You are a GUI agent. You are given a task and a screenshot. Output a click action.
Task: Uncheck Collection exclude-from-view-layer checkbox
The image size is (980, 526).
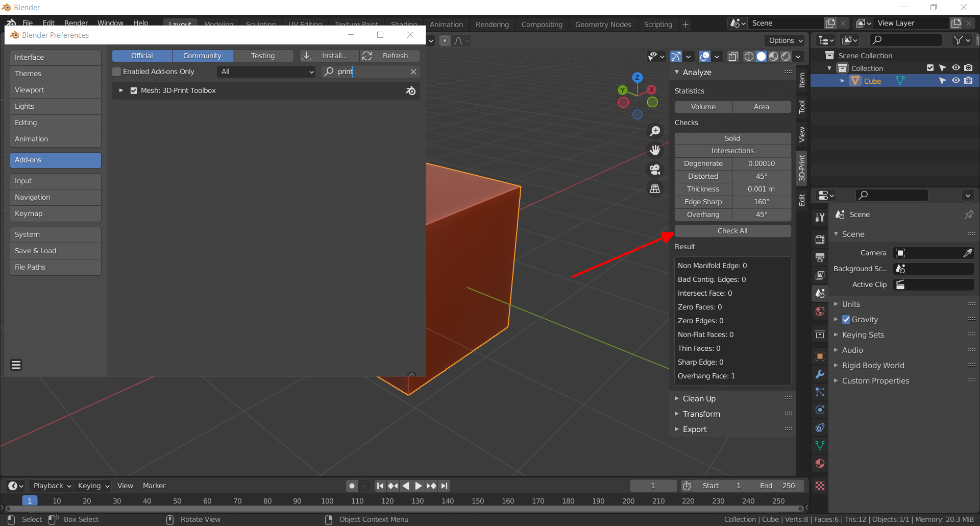(x=930, y=68)
